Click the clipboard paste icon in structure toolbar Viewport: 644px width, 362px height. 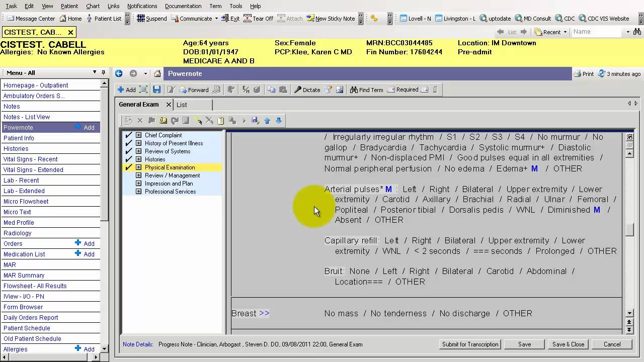220,121
